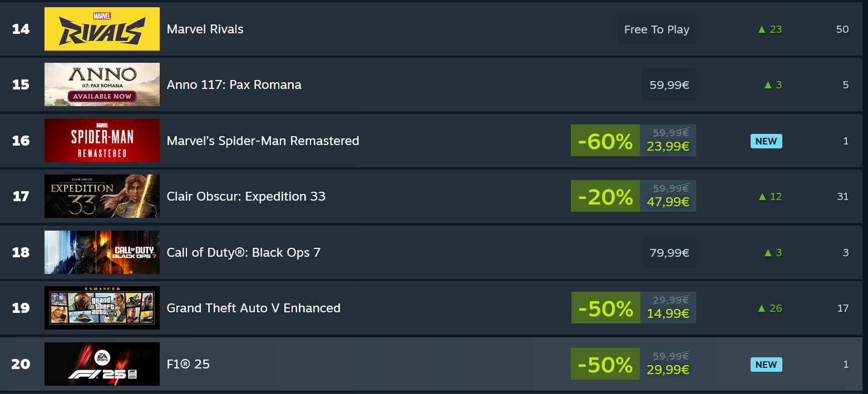Click Call of Duty: Black Ops 7 title
This screenshot has height=394, width=868.
(243, 252)
